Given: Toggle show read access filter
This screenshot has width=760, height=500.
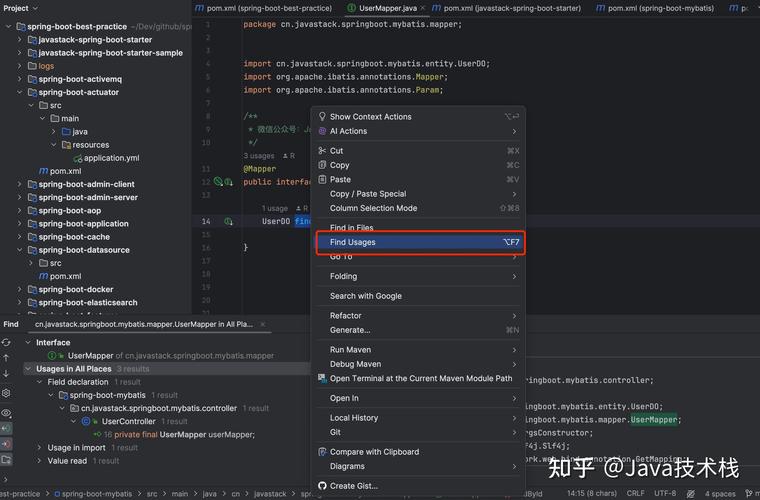Looking at the screenshot, I should click(x=6, y=428).
